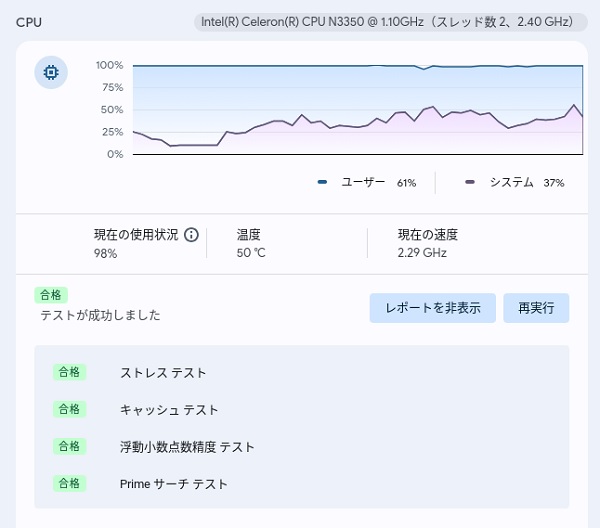Screen dimensions: 600x528
Task: Click the 98% current usage value
Action: click(106, 253)
